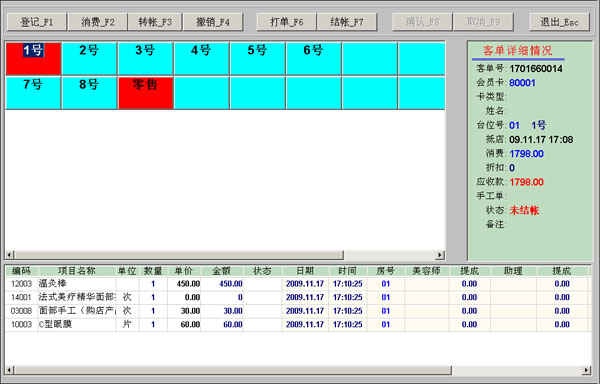Screen dimensions: 600x384
Task: Click the 美容师 column header
Action: click(x=427, y=271)
